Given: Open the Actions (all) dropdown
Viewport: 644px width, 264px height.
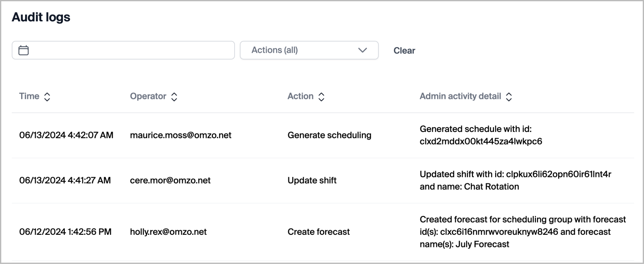Looking at the screenshot, I should 309,50.
